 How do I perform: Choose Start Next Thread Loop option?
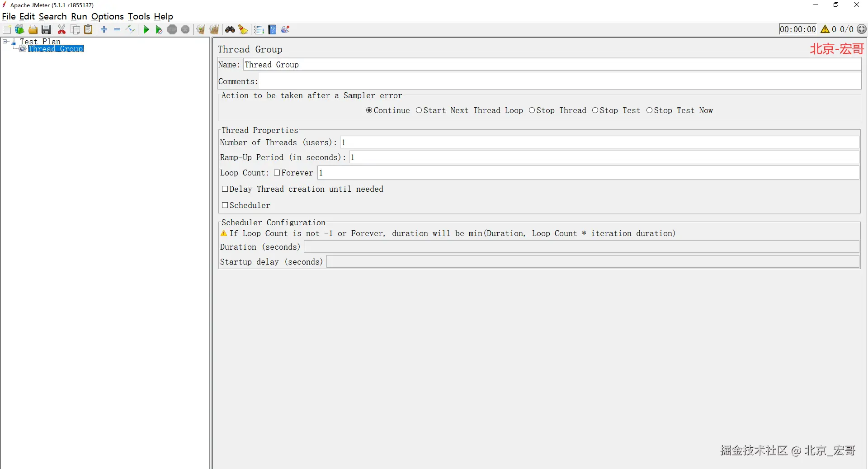click(419, 110)
